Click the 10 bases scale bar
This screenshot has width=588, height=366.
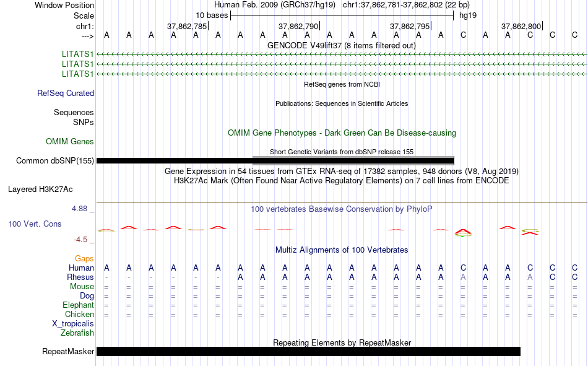pos(342,15)
